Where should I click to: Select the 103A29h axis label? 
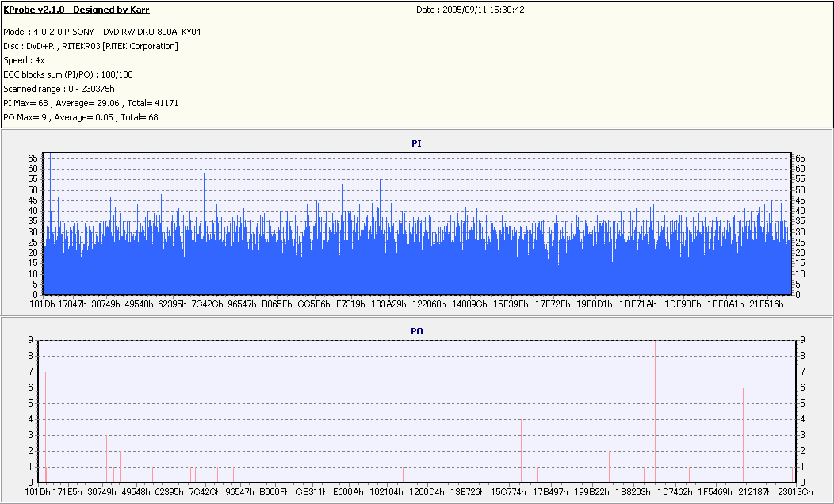click(x=388, y=304)
